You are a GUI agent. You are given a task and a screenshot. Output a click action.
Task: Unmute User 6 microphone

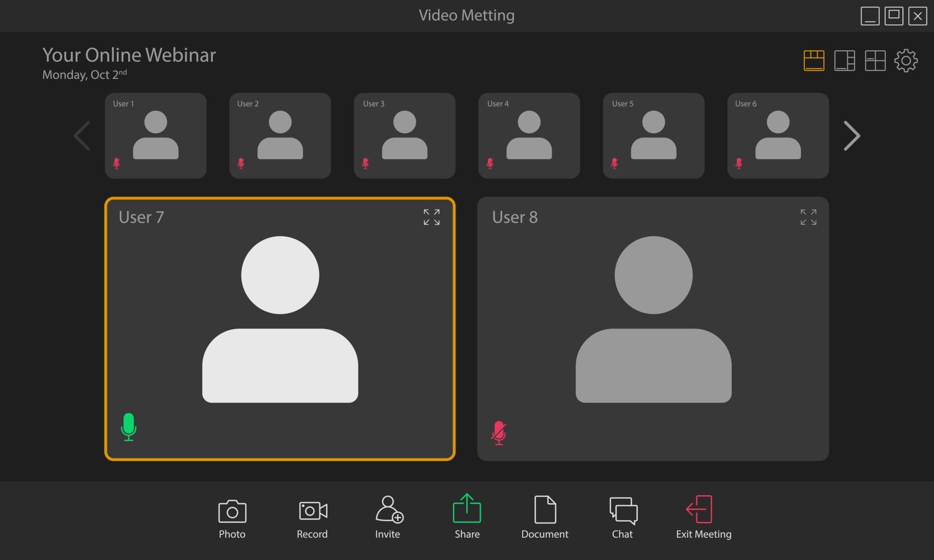[x=739, y=163]
